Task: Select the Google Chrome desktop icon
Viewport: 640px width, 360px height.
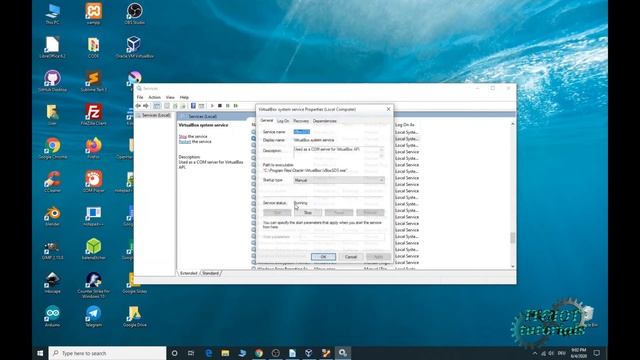Action: pyautogui.click(x=53, y=148)
